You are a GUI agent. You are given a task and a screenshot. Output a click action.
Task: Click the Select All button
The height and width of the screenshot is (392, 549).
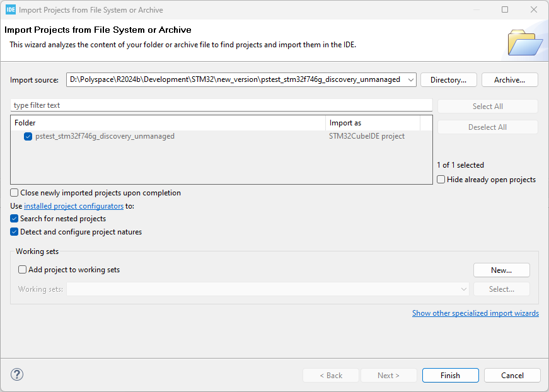(488, 107)
